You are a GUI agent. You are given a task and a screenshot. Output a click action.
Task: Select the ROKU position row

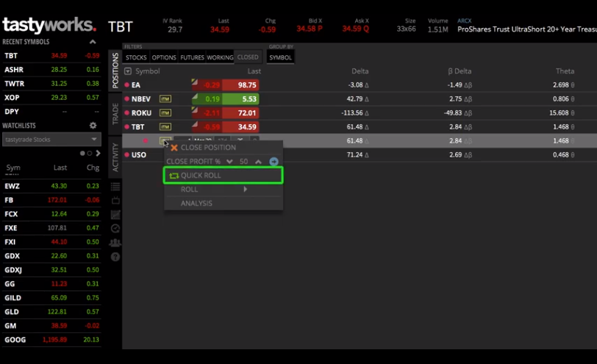360,113
